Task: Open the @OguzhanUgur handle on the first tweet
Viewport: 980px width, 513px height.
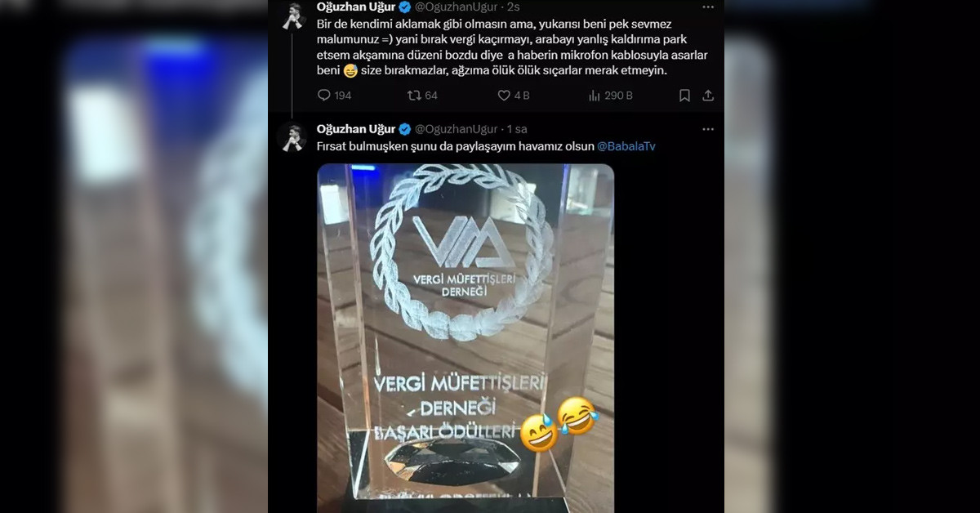Action: coord(457,7)
